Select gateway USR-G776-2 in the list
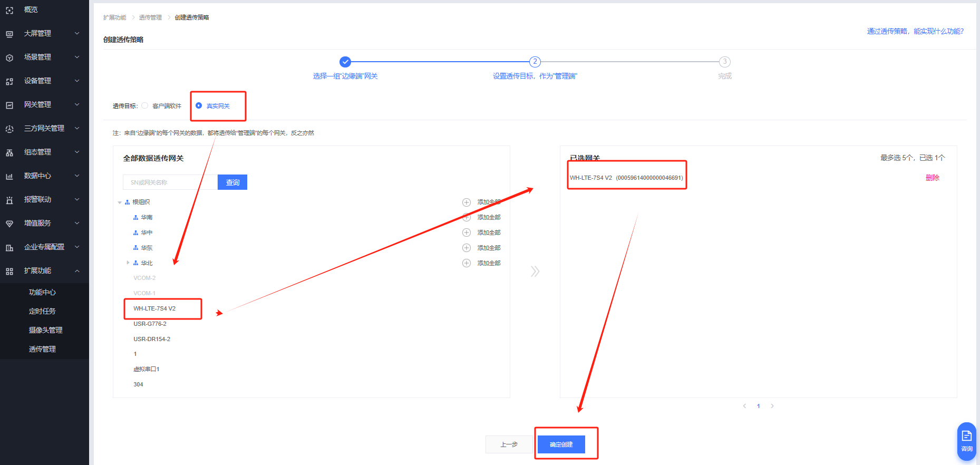The image size is (980, 465). tap(150, 324)
